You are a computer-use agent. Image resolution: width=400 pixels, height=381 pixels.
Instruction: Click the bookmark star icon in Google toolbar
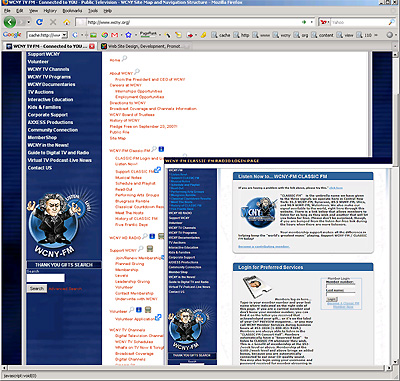point(129,35)
